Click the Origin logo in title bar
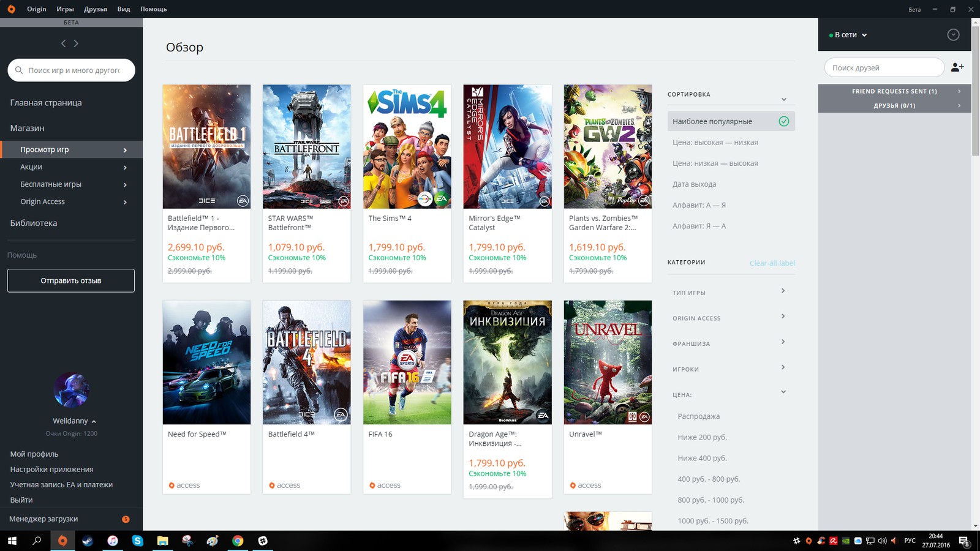The width and height of the screenshot is (980, 551). pos(11,9)
